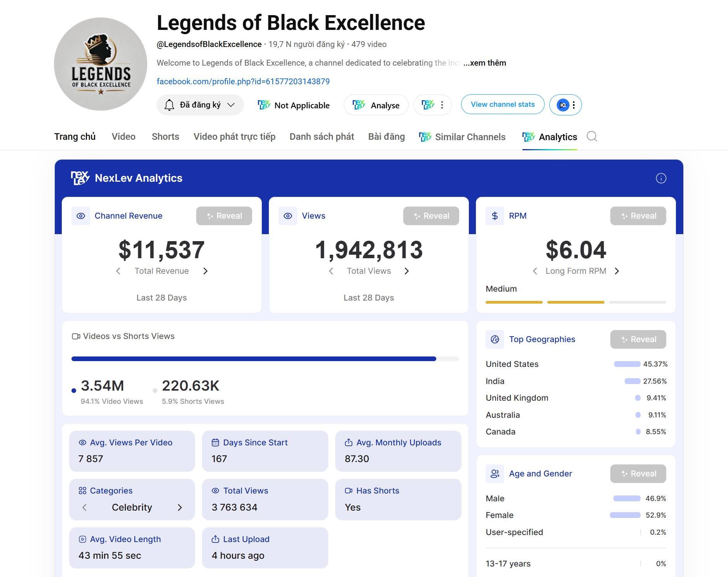Click the info icon in NexLev Analytics header
Viewport: 728px width, 577px height.
(661, 178)
